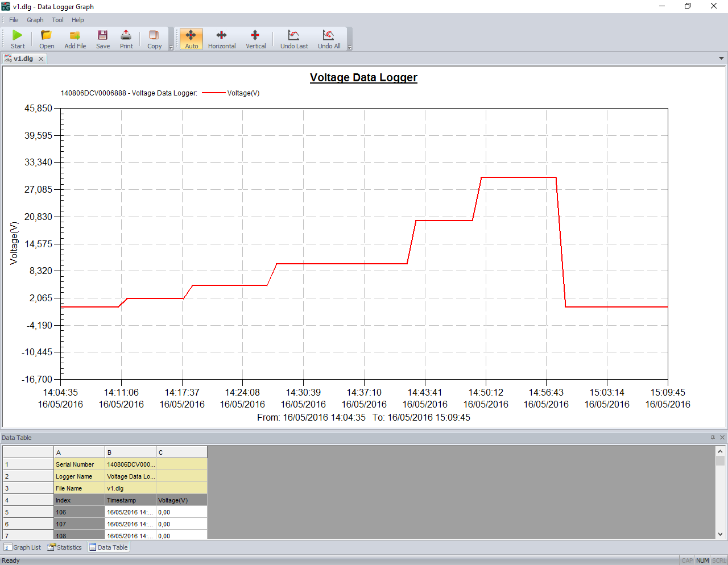The height and width of the screenshot is (565, 728).
Task: Open a file with Open icon
Action: (x=47, y=39)
